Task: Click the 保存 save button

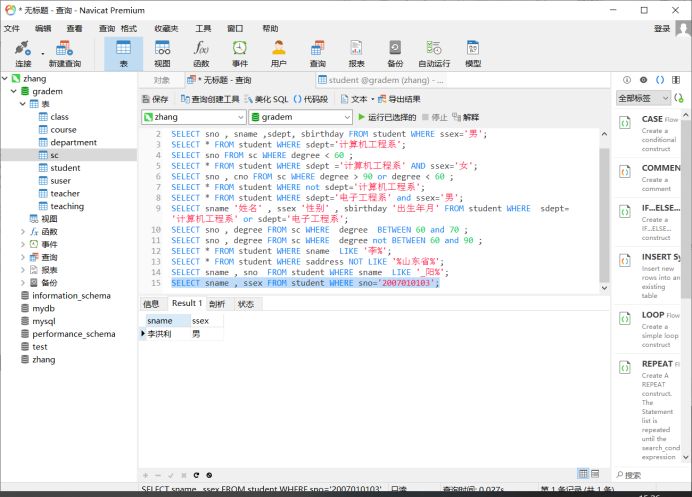Action: (x=155, y=99)
